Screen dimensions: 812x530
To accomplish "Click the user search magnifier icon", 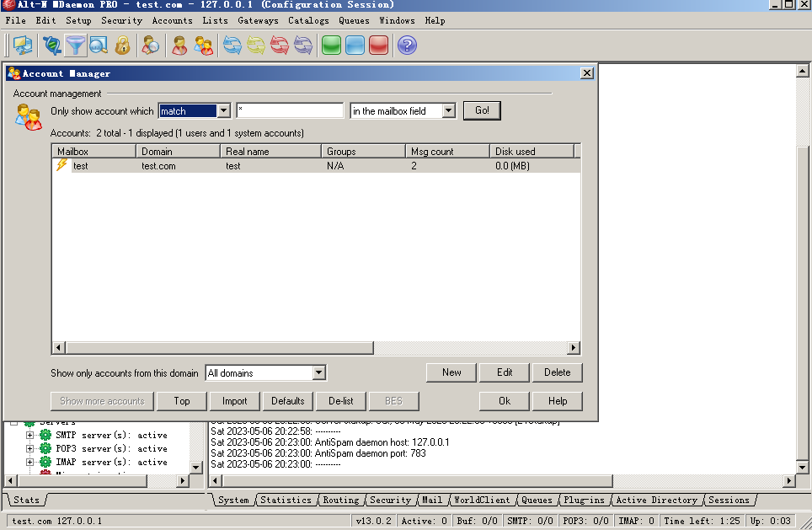I will click(x=151, y=45).
